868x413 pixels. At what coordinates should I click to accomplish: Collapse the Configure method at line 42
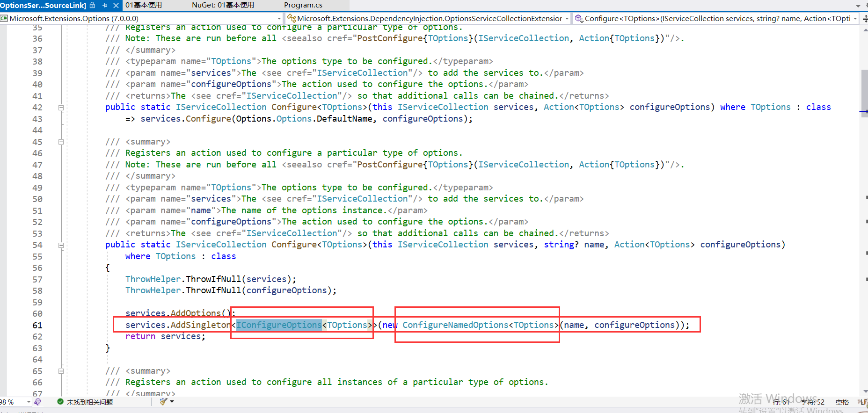(x=61, y=108)
